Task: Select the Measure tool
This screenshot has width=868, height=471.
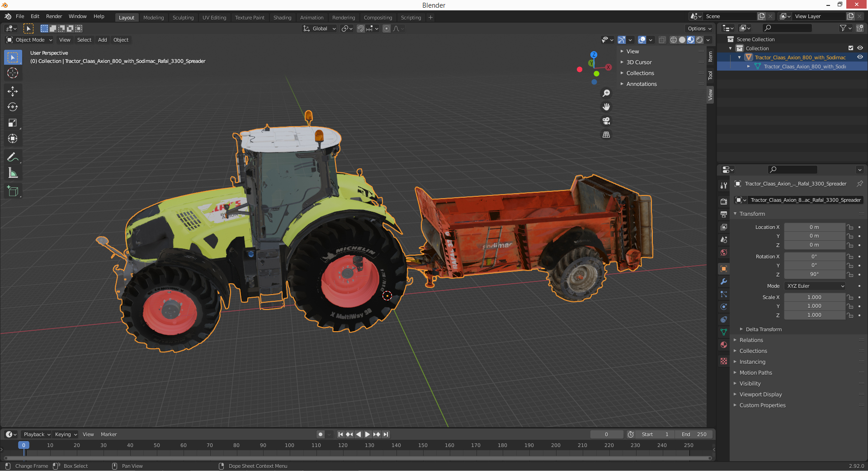Action: point(13,173)
